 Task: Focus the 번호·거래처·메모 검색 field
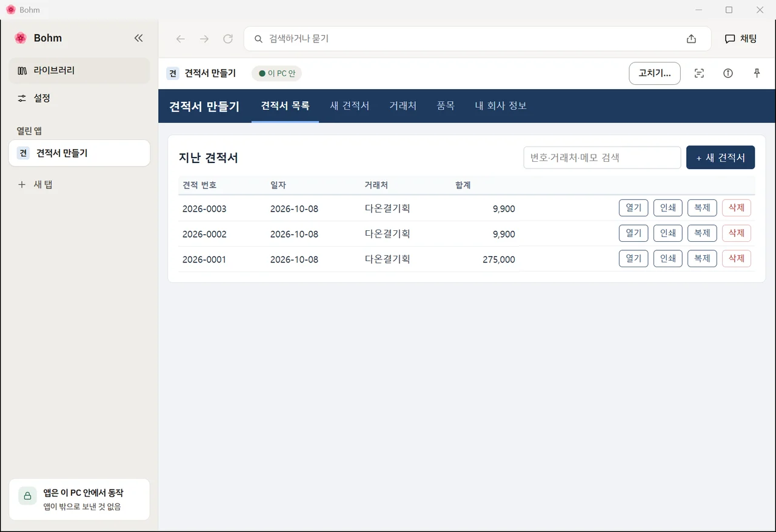click(602, 158)
